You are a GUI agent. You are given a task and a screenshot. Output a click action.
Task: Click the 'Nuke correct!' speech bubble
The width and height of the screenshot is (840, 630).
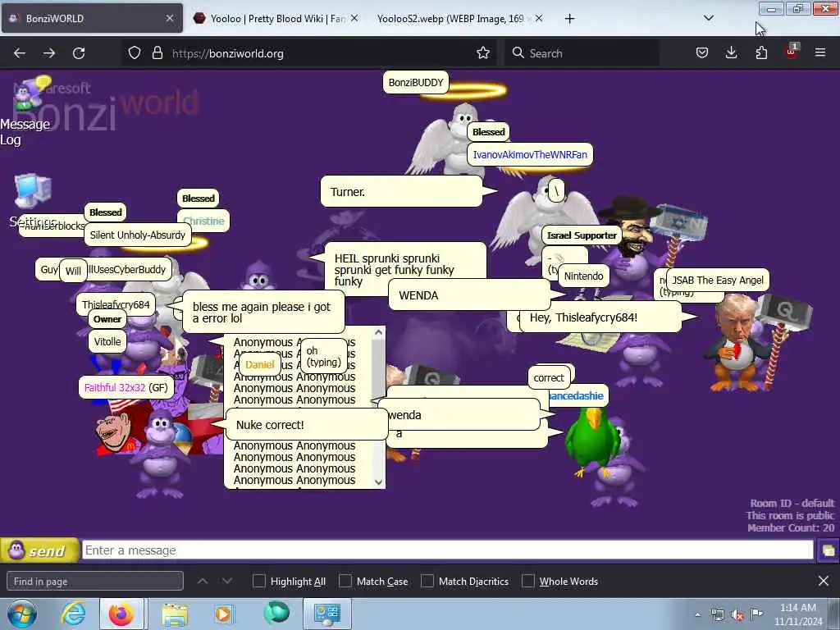pyautogui.click(x=307, y=425)
